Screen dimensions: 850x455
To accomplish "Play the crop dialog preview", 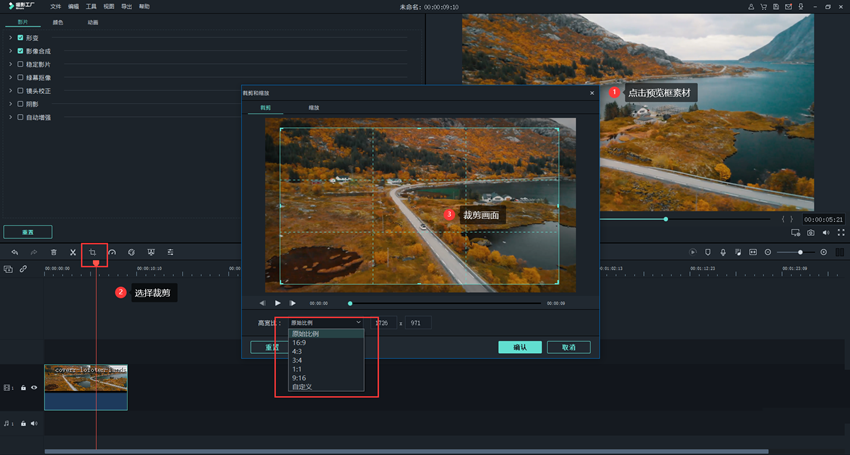I will pos(278,303).
